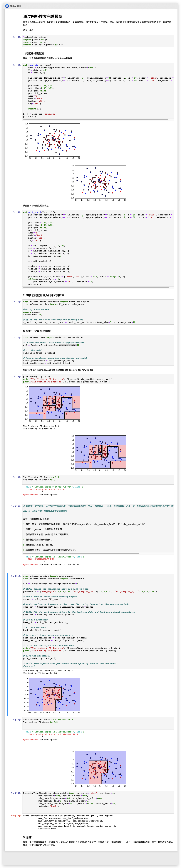Select the In [4] cell prompt
This screenshot has height=868, width=181.
click(17, 65)
